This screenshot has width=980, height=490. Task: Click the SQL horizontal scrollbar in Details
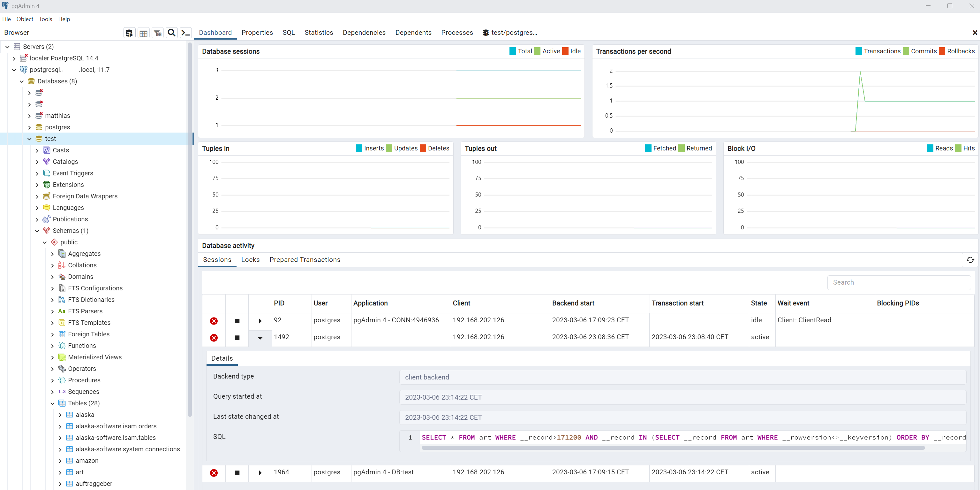pos(673,448)
